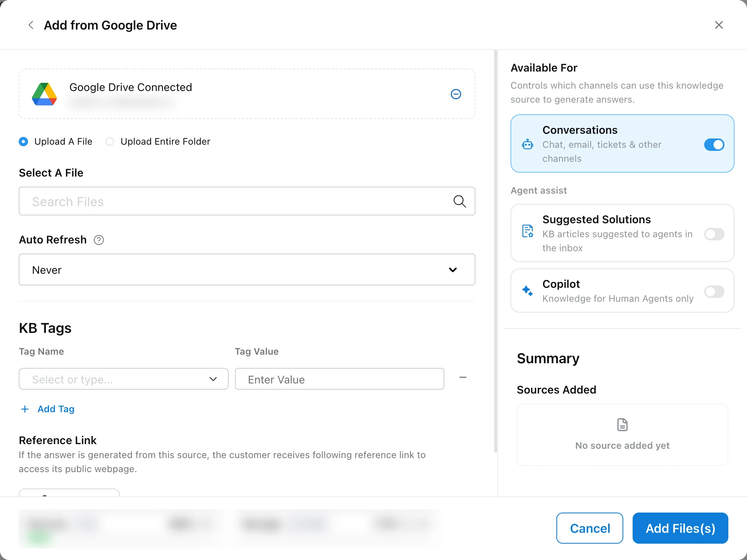747x560 pixels.
Task: Click the Add Files(s) button
Action: click(x=680, y=528)
